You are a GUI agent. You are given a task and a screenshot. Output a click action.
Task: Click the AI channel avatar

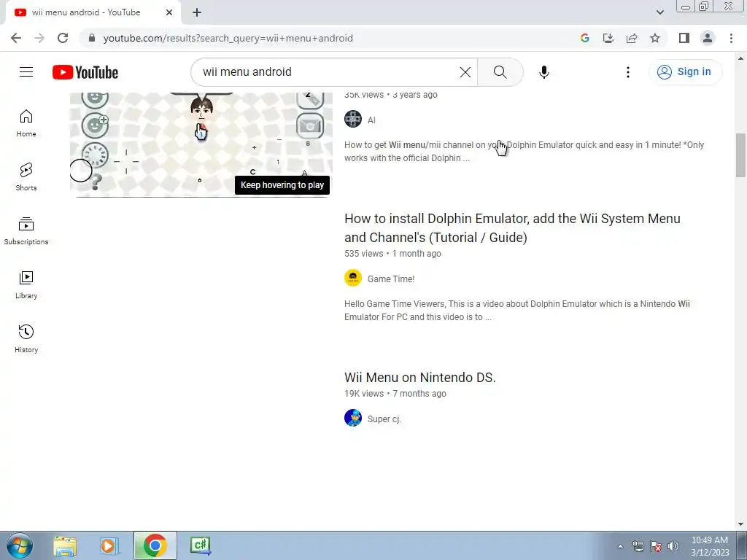pyautogui.click(x=353, y=119)
